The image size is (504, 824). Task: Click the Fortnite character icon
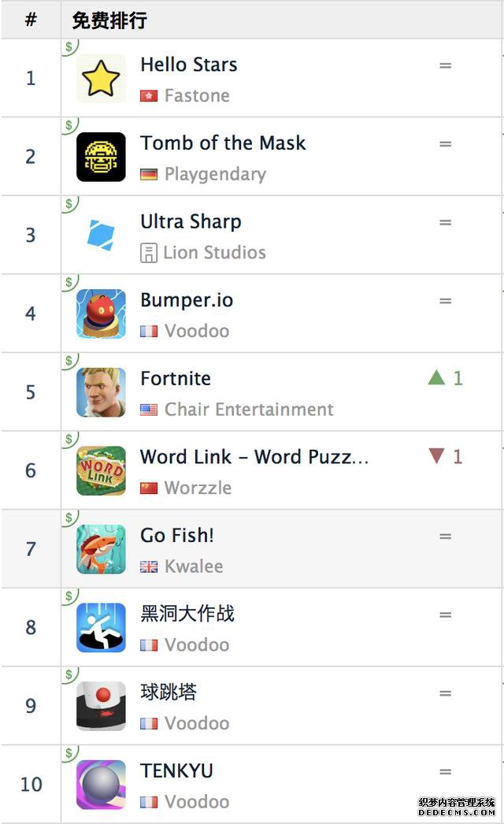pyautogui.click(x=101, y=392)
